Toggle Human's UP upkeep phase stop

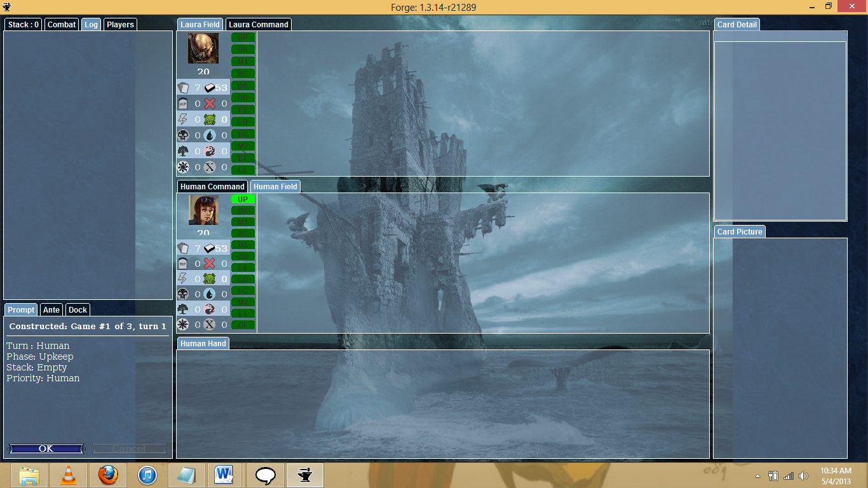[243, 199]
